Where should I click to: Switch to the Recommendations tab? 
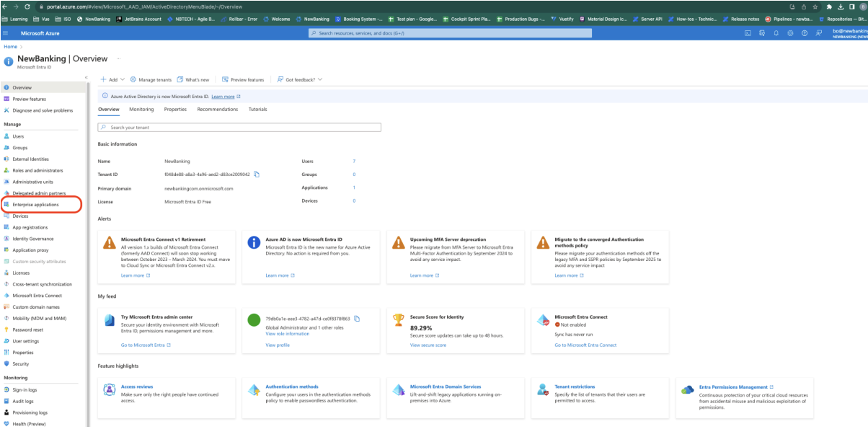tap(217, 110)
